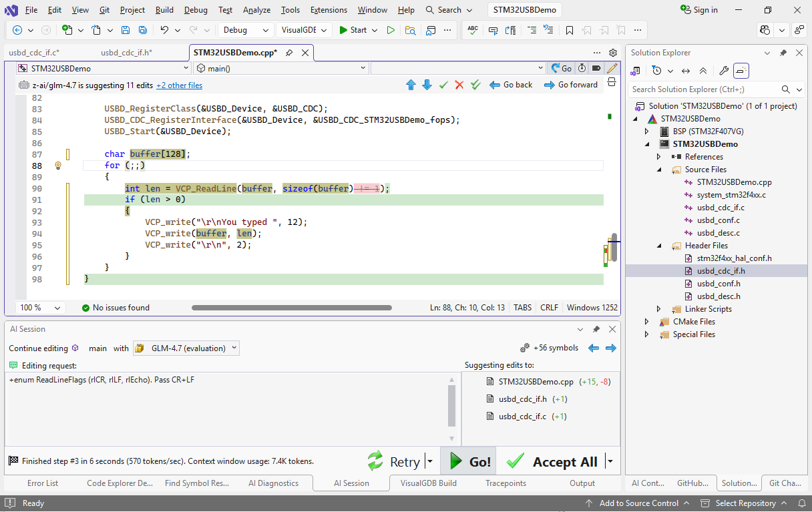This screenshot has width=812, height=512.
Task: Click Collapse All in Solution Explorer
Action: click(703, 71)
